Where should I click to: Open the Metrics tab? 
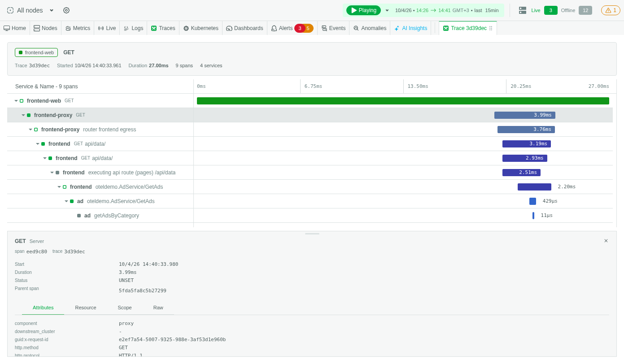(x=78, y=28)
